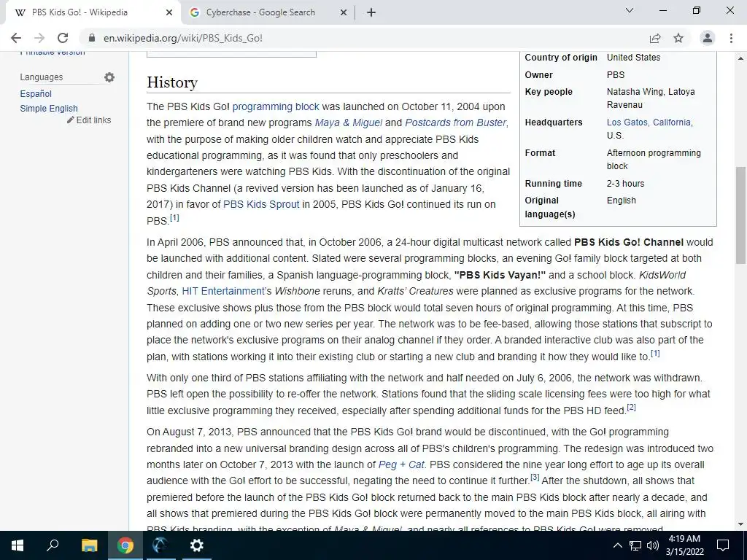Open language settings gear icon

(x=109, y=77)
